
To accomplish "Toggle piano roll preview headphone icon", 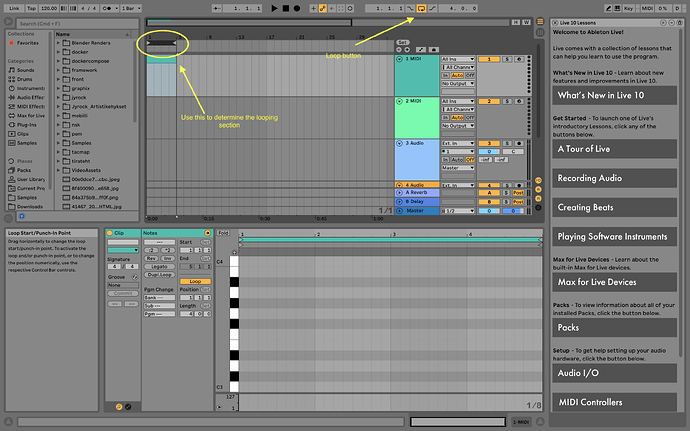I will pos(234,253).
